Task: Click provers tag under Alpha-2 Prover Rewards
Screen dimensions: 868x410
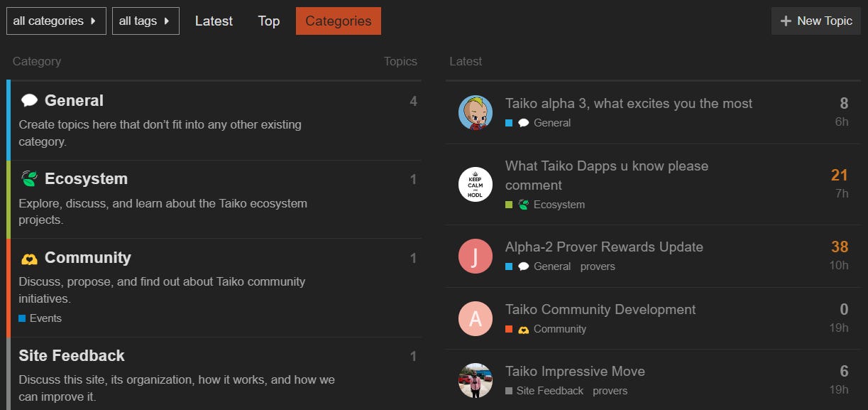Action: 598,266
